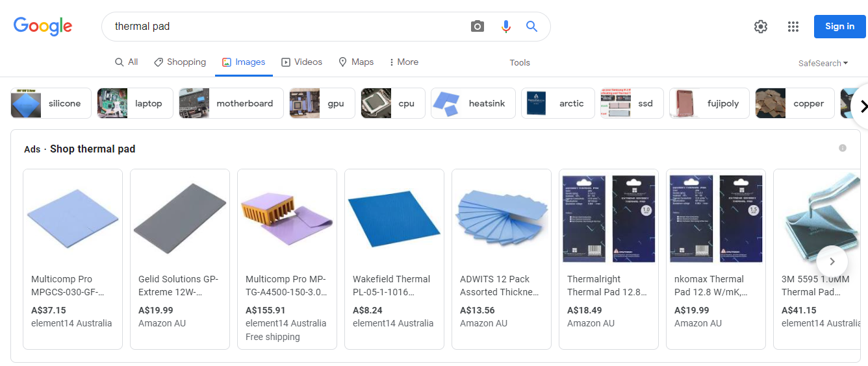Click the Sign in button
The height and width of the screenshot is (366, 868).
pos(839,27)
